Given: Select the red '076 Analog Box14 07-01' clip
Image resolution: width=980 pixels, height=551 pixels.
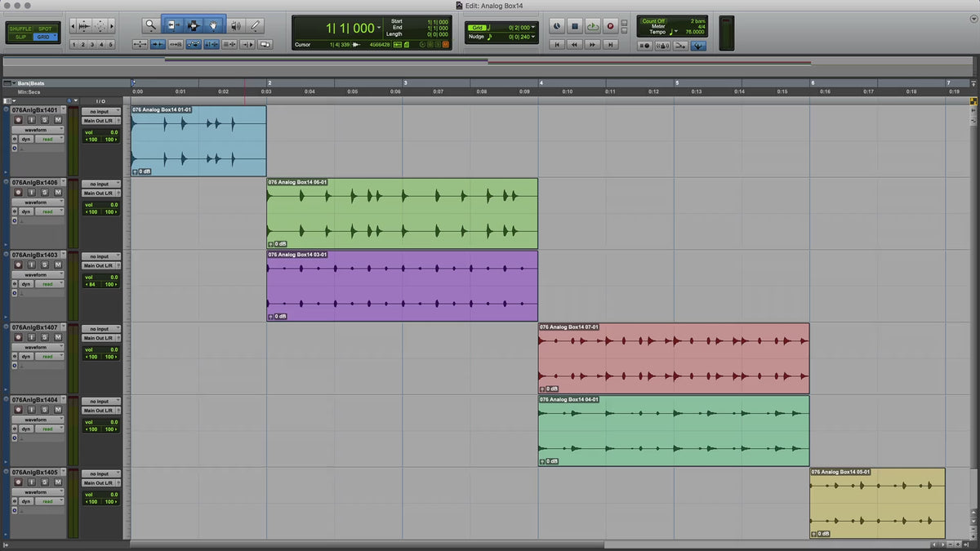Looking at the screenshot, I should tap(673, 359).
